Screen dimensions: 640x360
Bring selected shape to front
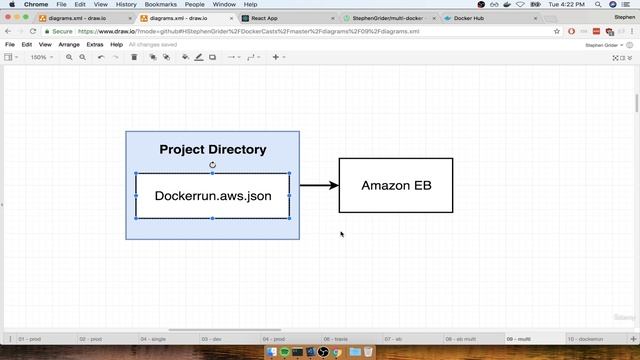pos(153,58)
